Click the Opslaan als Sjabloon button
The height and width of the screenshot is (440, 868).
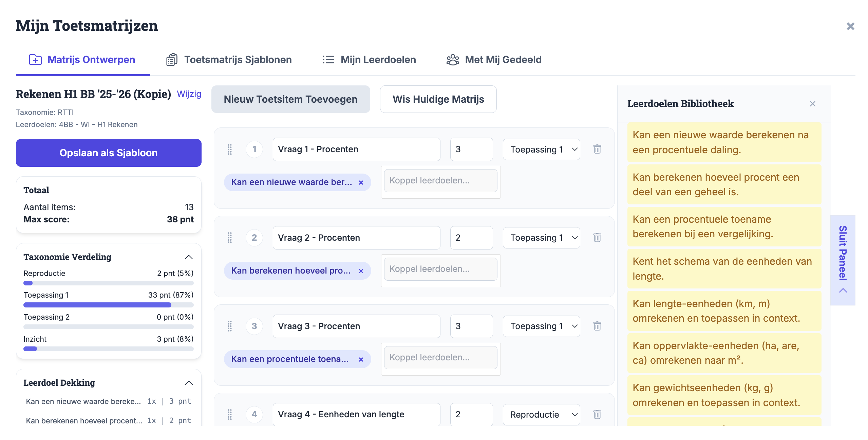point(108,153)
